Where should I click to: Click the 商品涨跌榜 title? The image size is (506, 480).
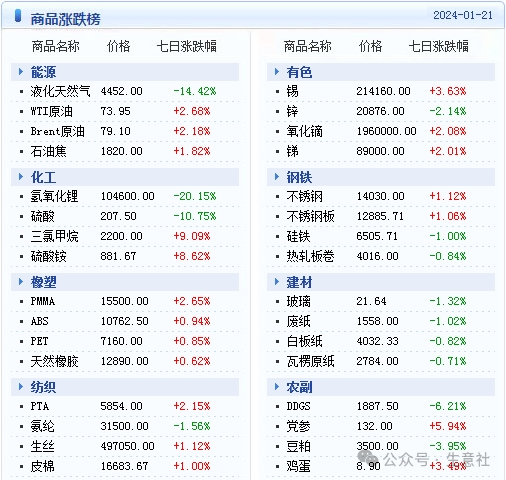tap(65, 19)
